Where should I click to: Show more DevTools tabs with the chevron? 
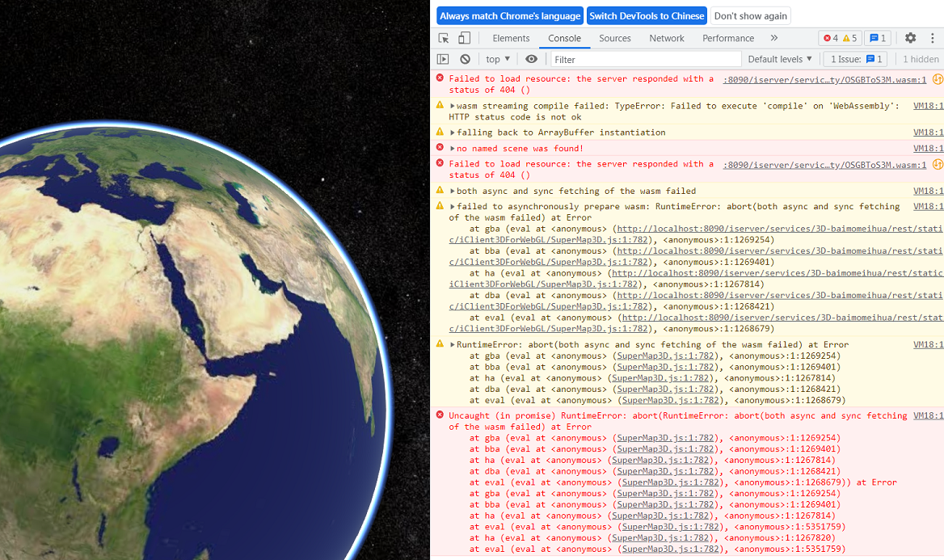773,38
